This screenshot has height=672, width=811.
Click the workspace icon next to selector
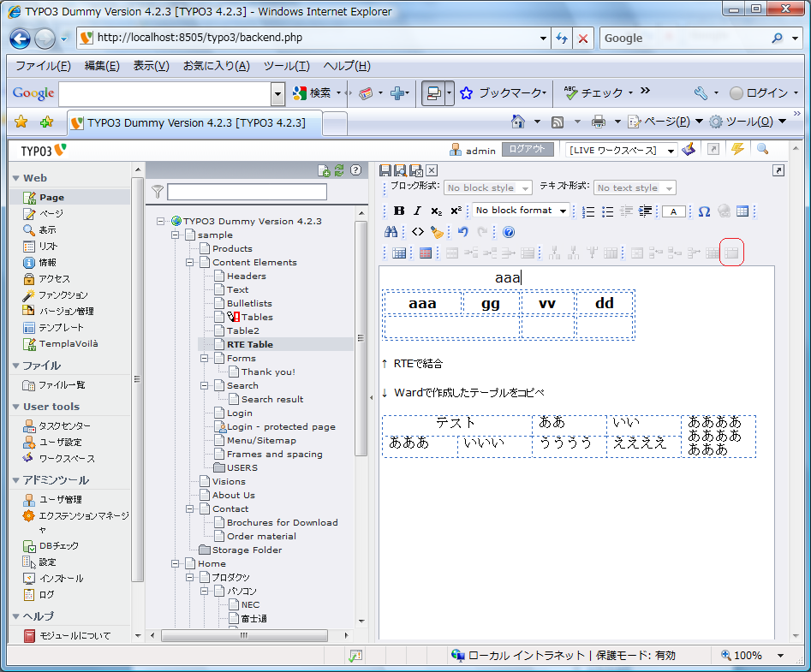(689, 150)
